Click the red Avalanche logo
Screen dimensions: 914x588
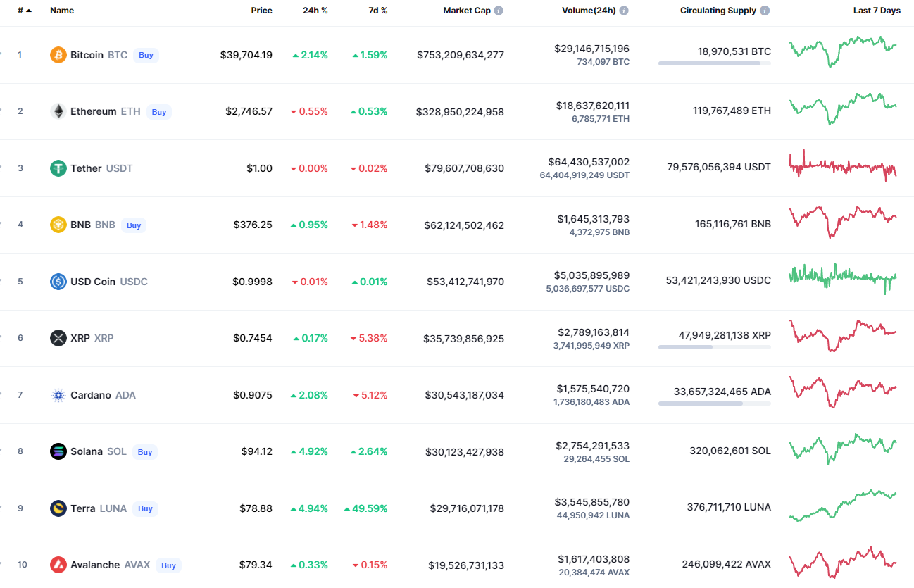point(58,565)
